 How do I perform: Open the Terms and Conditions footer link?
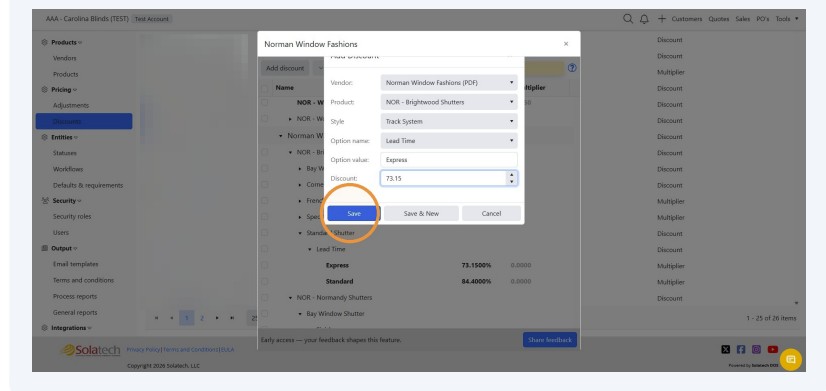click(x=190, y=349)
